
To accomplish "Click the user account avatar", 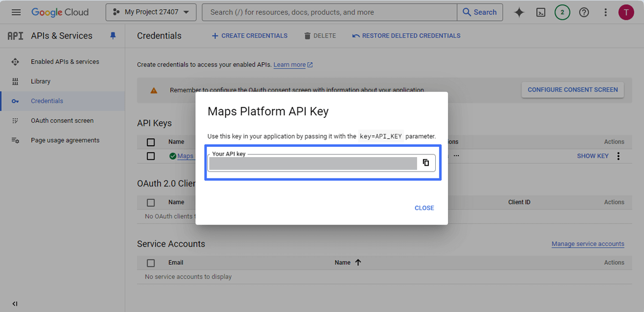I will tap(626, 12).
